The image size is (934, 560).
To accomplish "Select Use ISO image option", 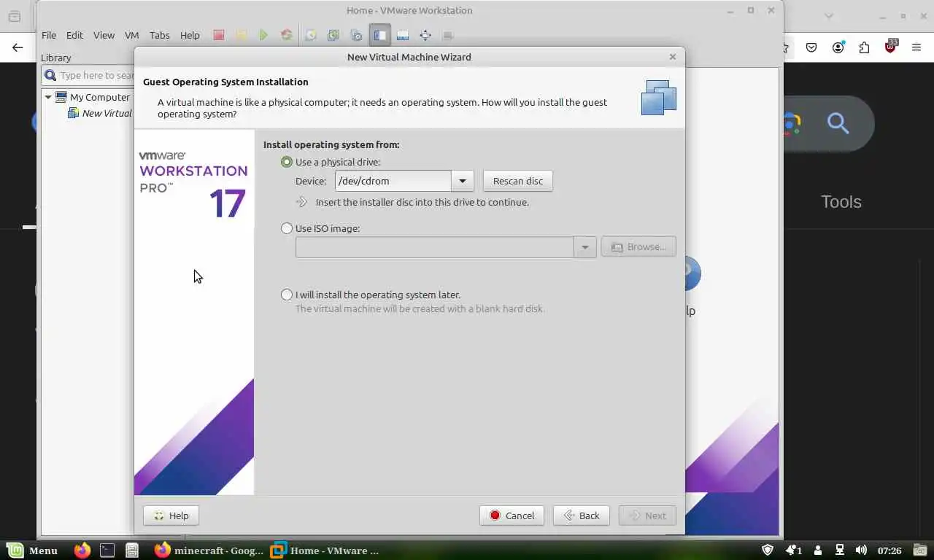I will point(287,228).
